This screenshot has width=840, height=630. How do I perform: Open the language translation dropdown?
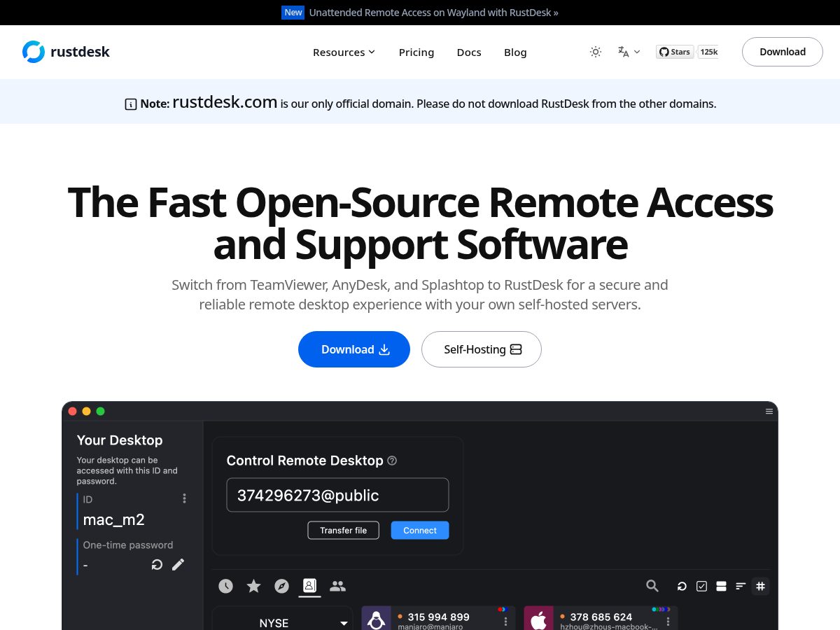(x=629, y=52)
